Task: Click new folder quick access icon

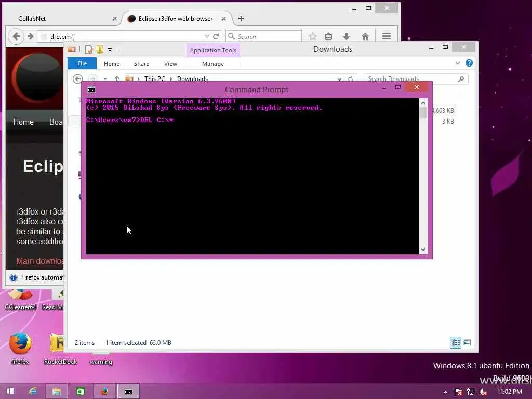Action: [100, 49]
